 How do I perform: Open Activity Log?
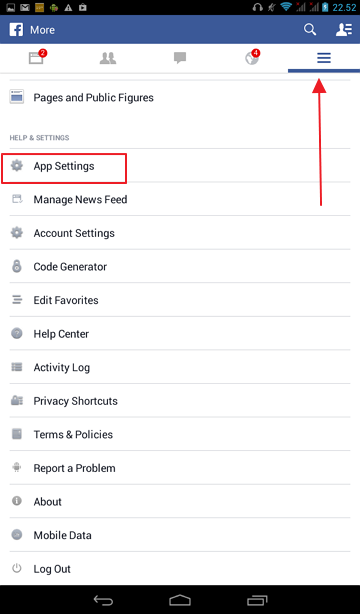(180, 367)
